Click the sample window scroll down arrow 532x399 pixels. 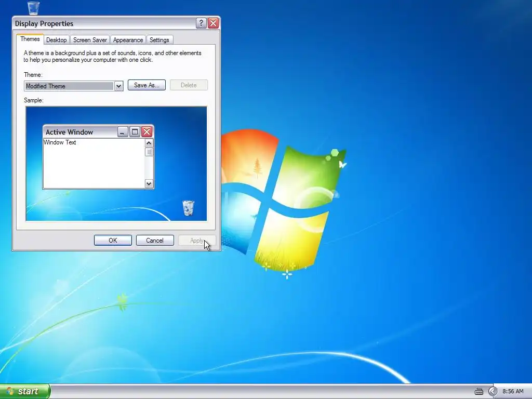point(149,183)
